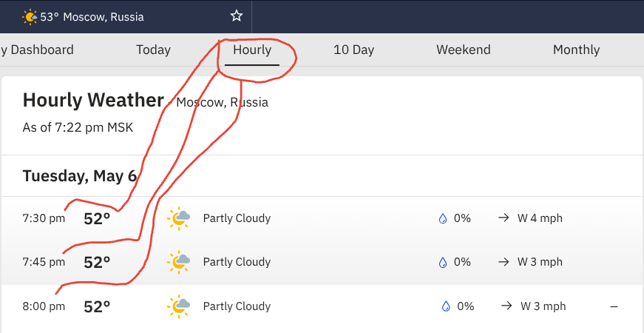Viewport: 644px width, 333px height.
Task: Click the partly cloudy icon for 8:00 pm
Action: pyautogui.click(x=179, y=306)
